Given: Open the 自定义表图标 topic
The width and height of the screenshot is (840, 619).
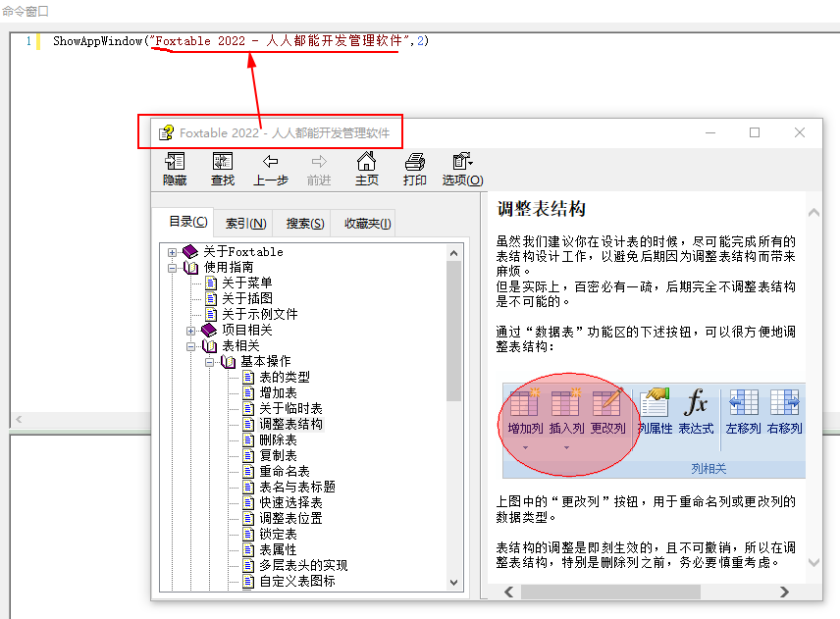Looking at the screenshot, I should tap(297, 581).
